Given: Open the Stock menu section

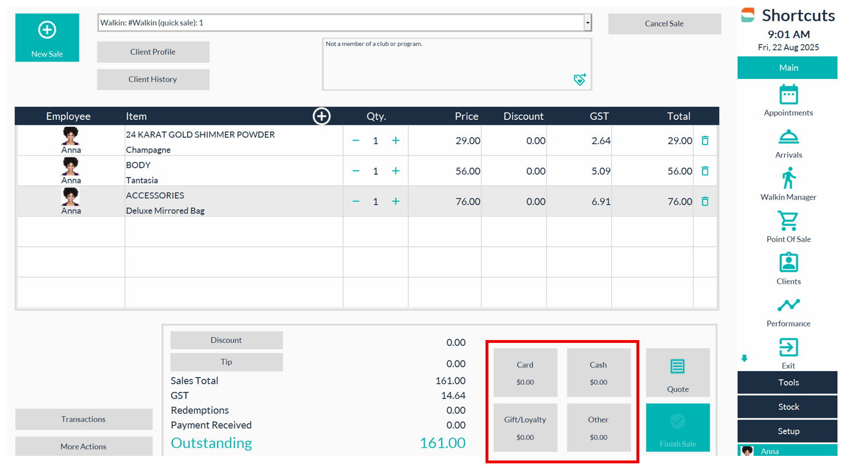Looking at the screenshot, I should 787,407.
